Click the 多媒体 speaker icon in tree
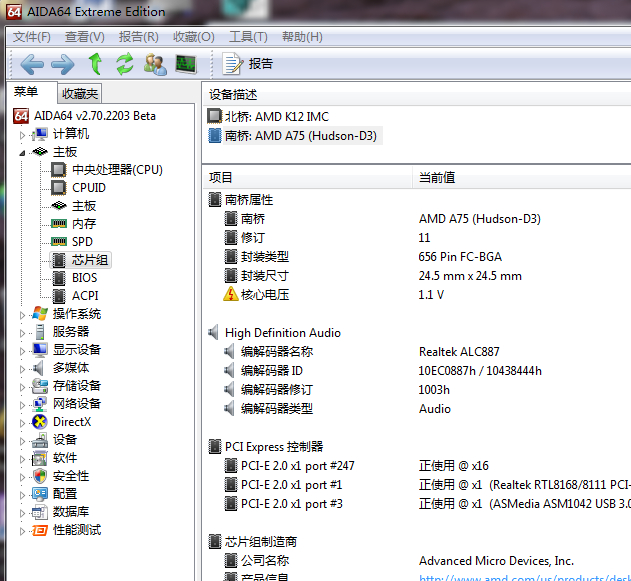Image resolution: width=631 pixels, height=581 pixels. 39,368
